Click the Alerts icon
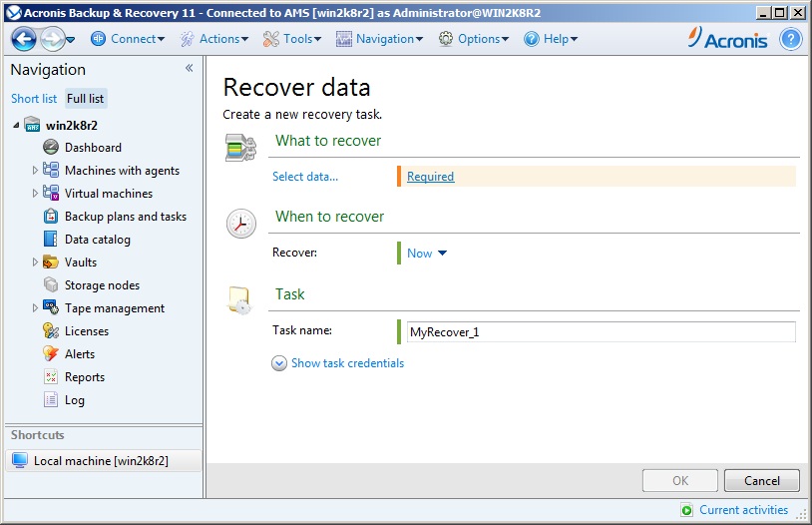The width and height of the screenshot is (812, 525). tap(51, 353)
